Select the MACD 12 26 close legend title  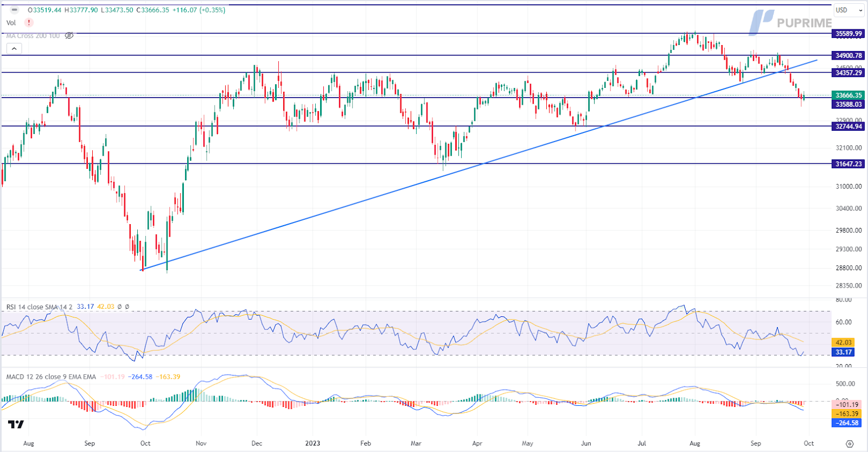(x=51, y=377)
